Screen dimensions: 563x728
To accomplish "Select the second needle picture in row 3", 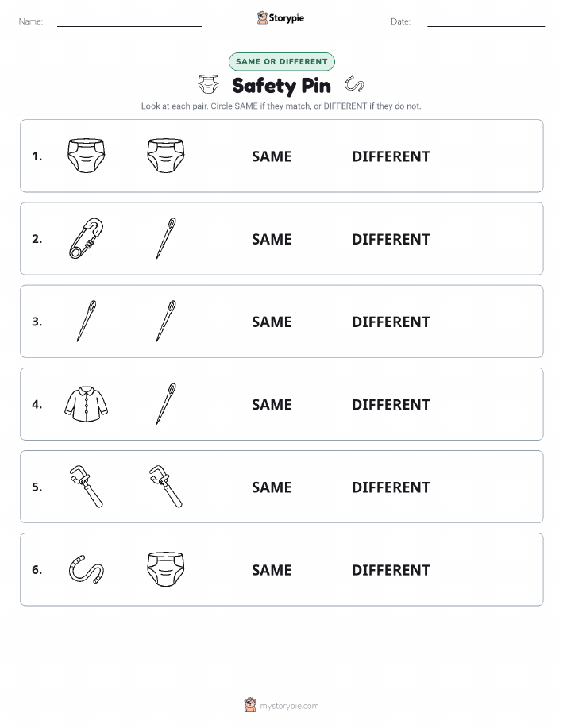I will (166, 322).
